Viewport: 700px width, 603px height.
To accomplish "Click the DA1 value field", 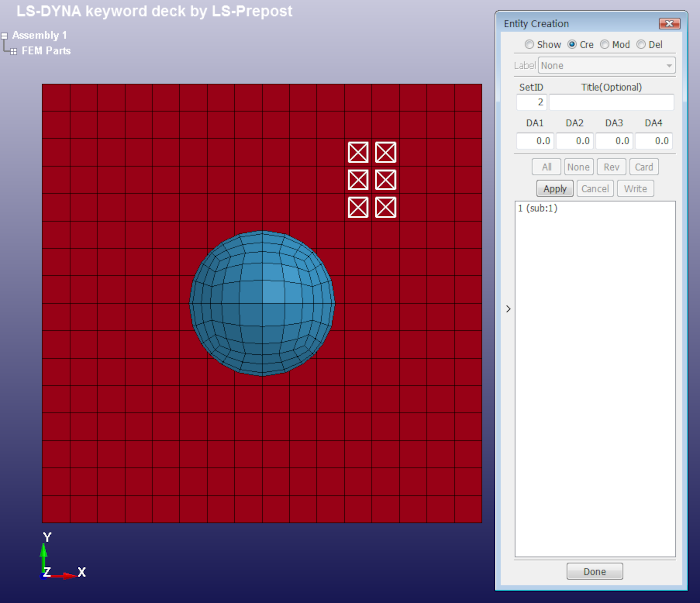I will pyautogui.click(x=535, y=141).
